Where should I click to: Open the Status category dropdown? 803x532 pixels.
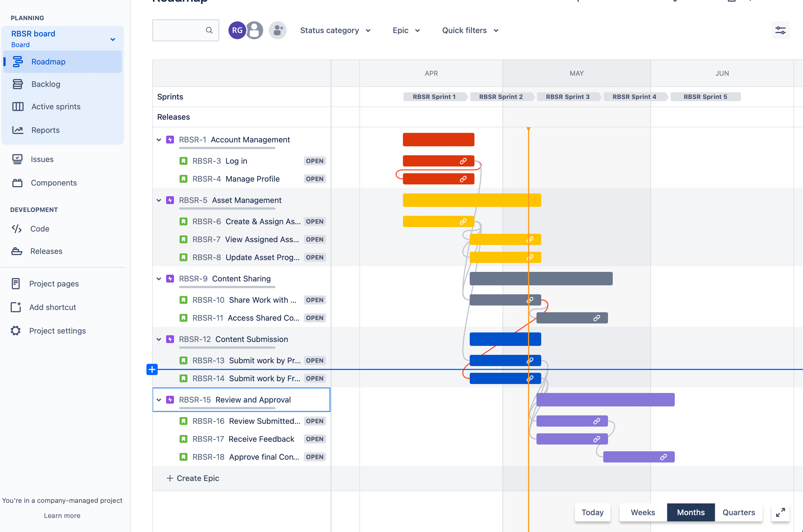pyautogui.click(x=335, y=31)
